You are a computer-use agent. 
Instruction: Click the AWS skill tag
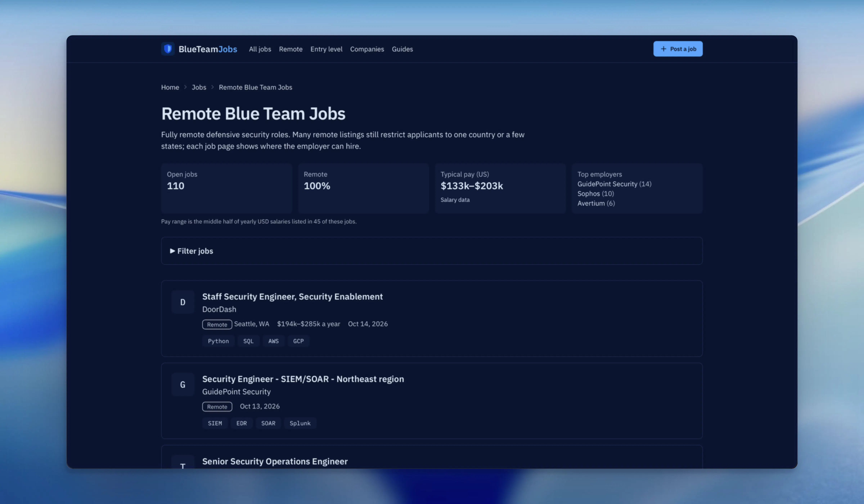pyautogui.click(x=273, y=341)
